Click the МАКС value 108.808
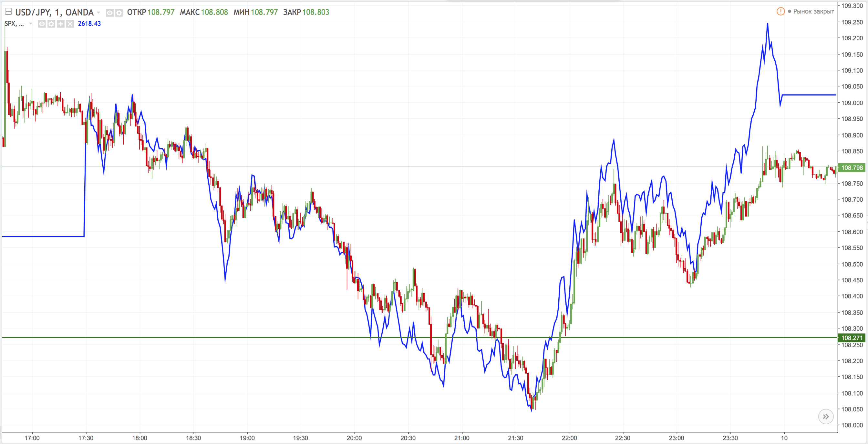 pyautogui.click(x=214, y=12)
